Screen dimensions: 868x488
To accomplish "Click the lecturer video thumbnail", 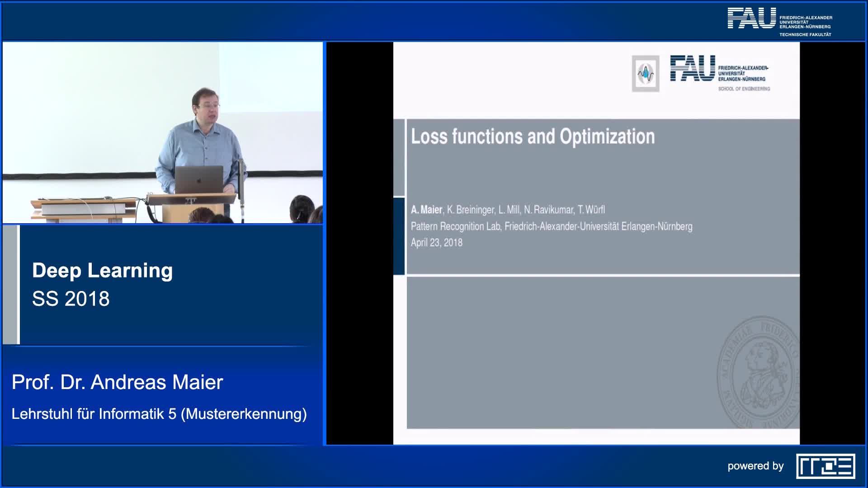I will 163,133.
